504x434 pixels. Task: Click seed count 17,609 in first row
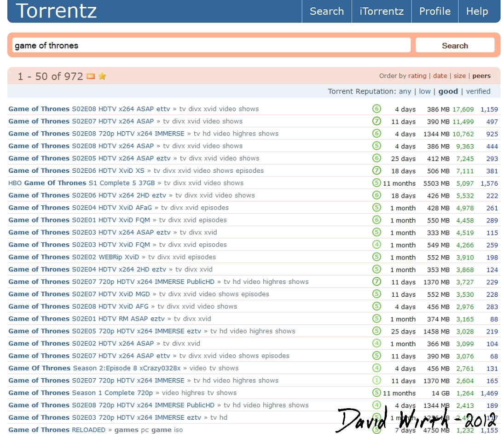coord(463,109)
